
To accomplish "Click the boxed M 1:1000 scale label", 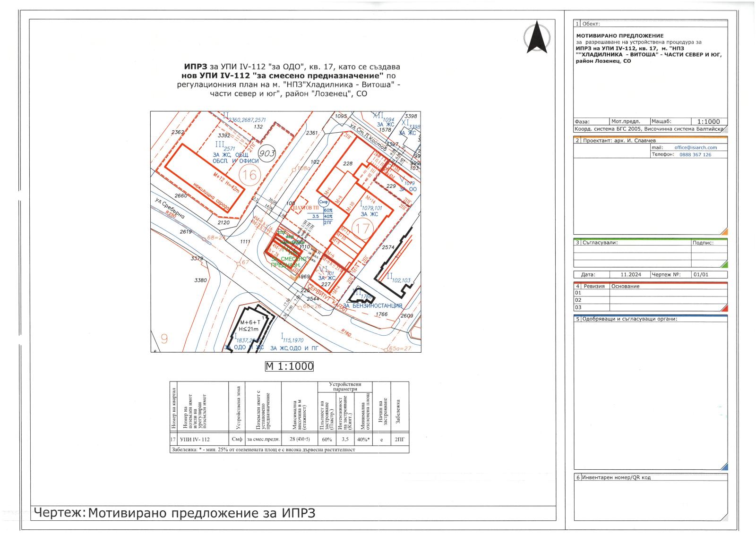I will click(289, 366).
